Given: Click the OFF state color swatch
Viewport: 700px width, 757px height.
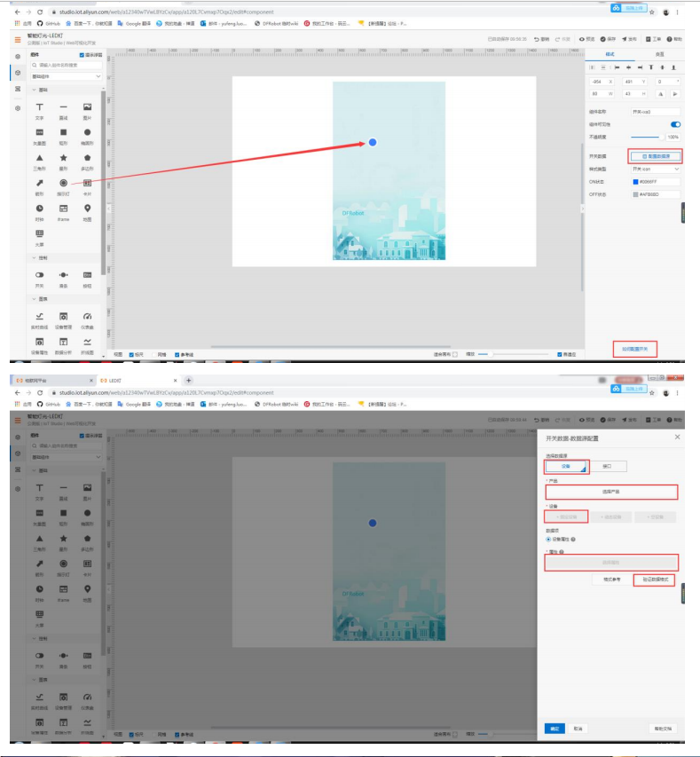Looking at the screenshot, I should tap(636, 194).
